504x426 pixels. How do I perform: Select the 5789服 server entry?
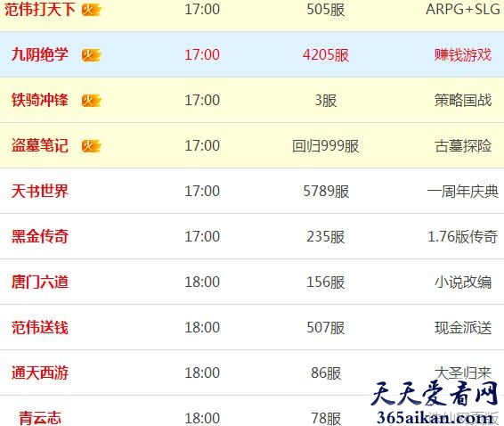click(x=326, y=191)
